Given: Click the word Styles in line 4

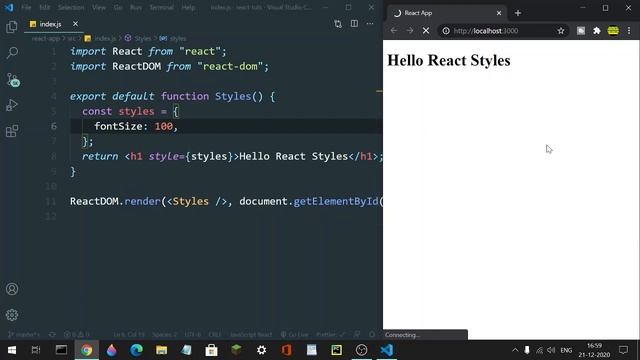Looking at the screenshot, I should 233,96.
